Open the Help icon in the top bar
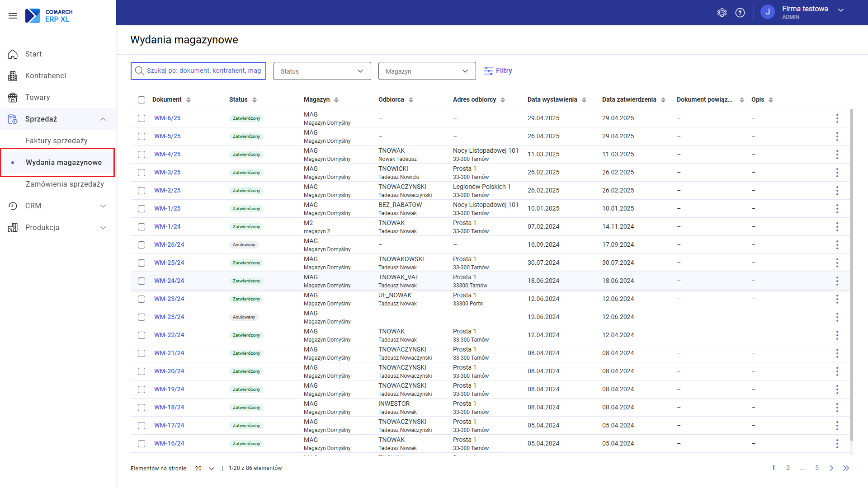Screen dimensions: 868x488 (x=740, y=13)
